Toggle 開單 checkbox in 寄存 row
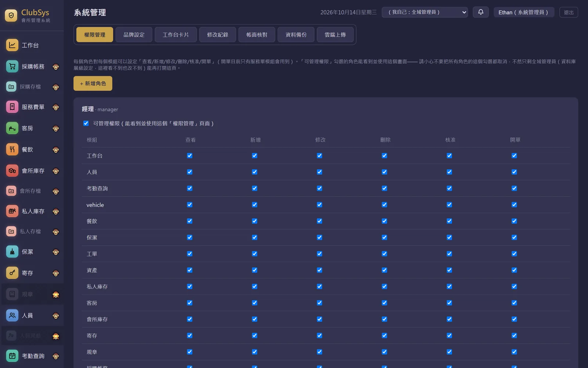This screenshot has height=368, width=588. 514,336
